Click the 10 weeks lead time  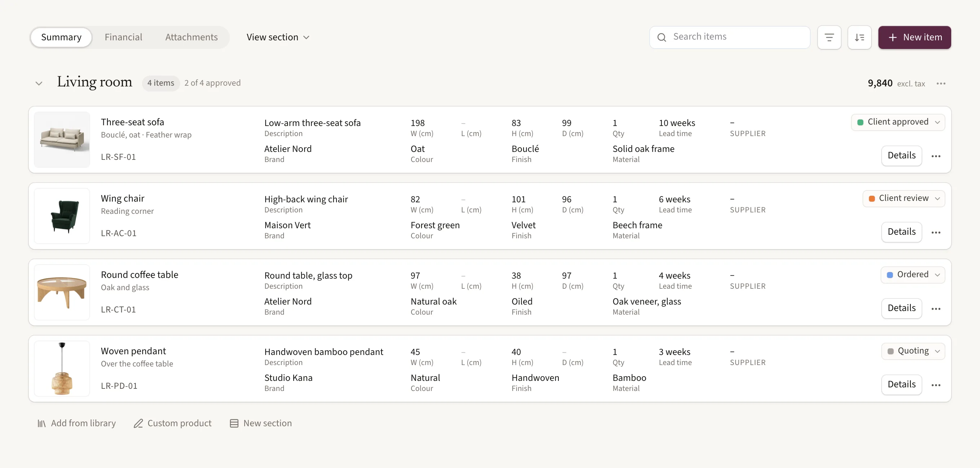[x=677, y=123]
